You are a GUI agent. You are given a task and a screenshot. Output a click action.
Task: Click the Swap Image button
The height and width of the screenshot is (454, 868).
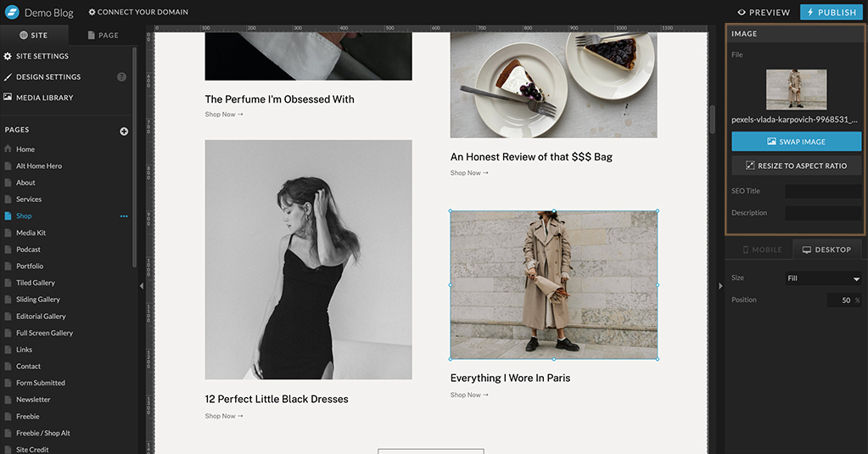pyautogui.click(x=796, y=142)
